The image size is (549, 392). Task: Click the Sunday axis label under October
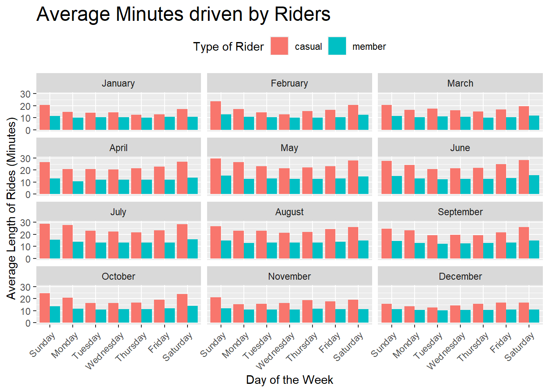42,345
